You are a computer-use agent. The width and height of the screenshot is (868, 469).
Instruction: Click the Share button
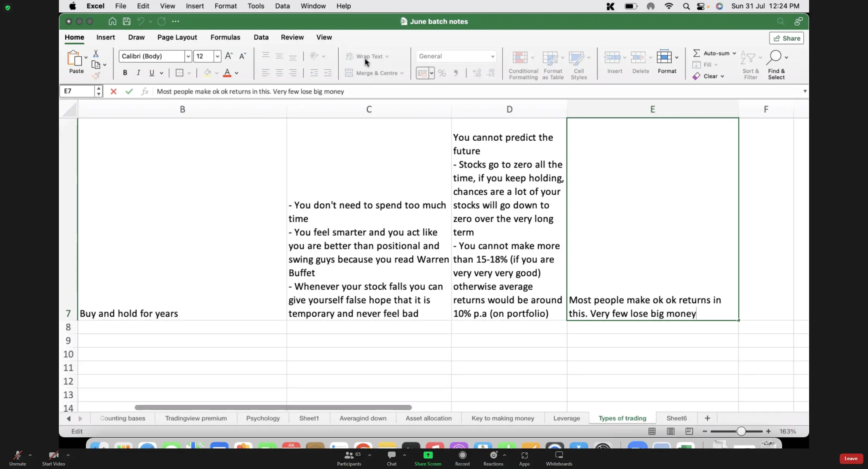(x=786, y=38)
